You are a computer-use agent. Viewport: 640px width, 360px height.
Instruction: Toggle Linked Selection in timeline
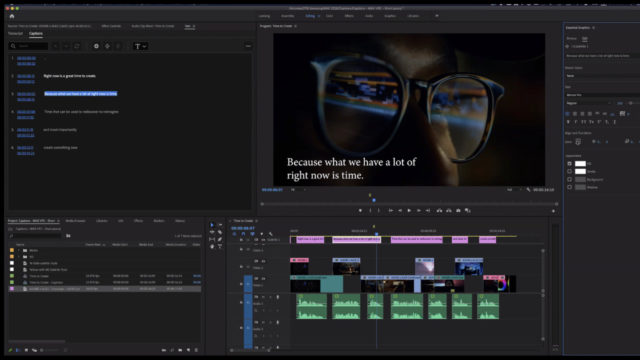(x=252, y=234)
